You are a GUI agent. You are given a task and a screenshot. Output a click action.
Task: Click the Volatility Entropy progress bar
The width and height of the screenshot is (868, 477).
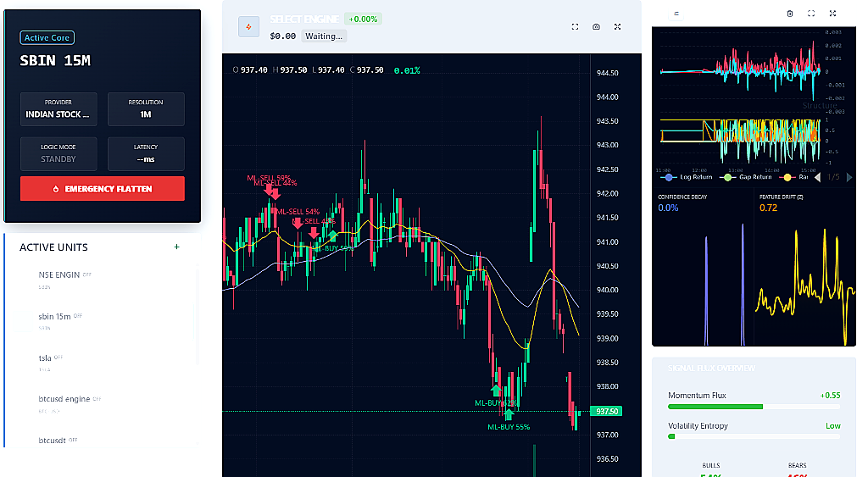pyautogui.click(x=754, y=436)
